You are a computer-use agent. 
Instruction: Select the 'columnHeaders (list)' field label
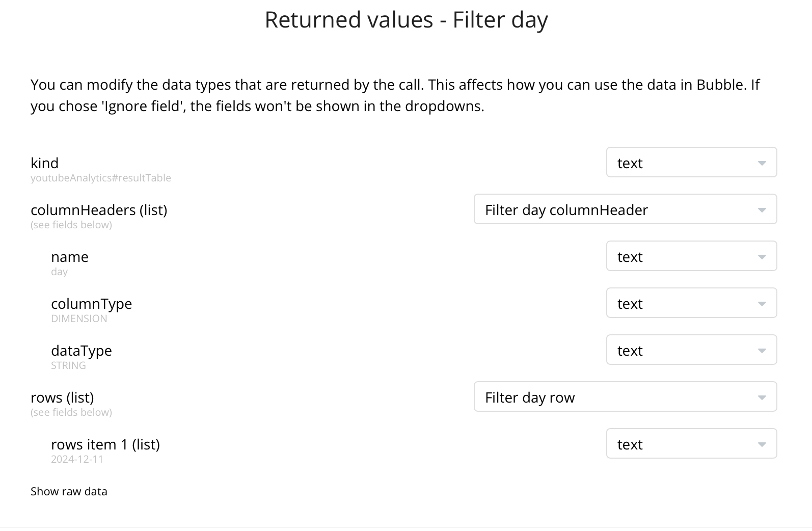[x=99, y=210]
